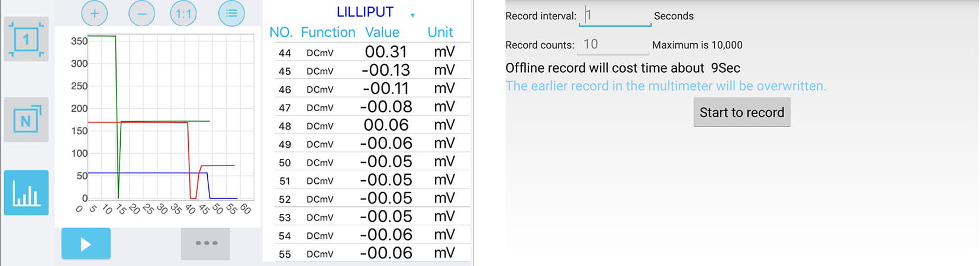980x266 pixels.
Task: Expand the LILLIPUT device dropdown
Action: (412, 15)
